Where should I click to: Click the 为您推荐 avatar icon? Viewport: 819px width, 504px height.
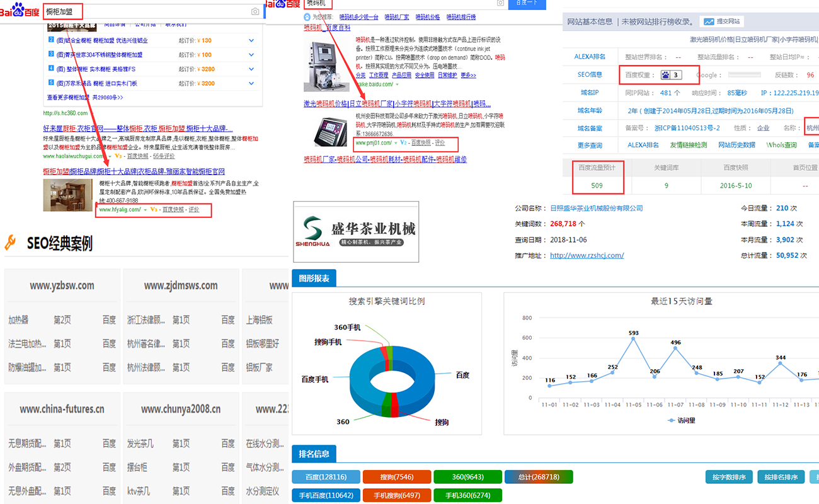point(307,17)
